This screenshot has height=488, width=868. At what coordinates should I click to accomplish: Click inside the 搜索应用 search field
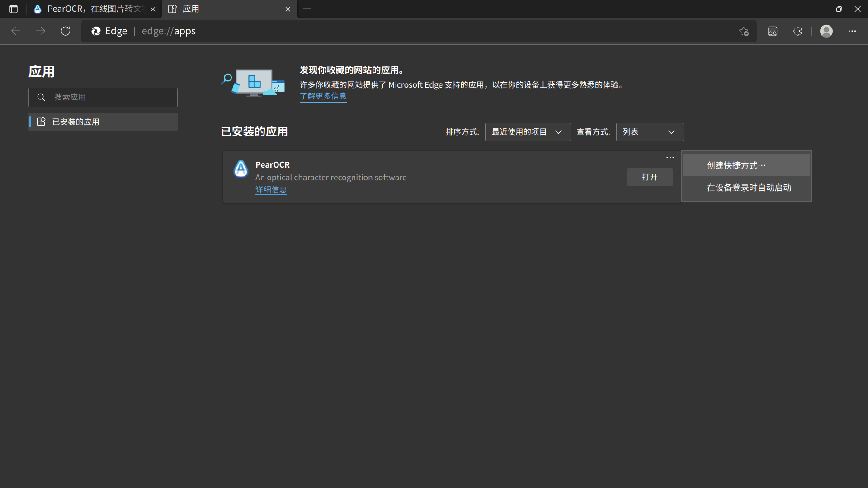coord(103,97)
